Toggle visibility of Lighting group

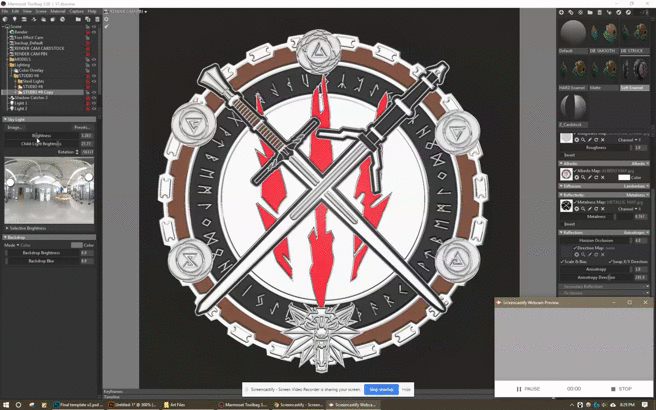tap(94, 65)
